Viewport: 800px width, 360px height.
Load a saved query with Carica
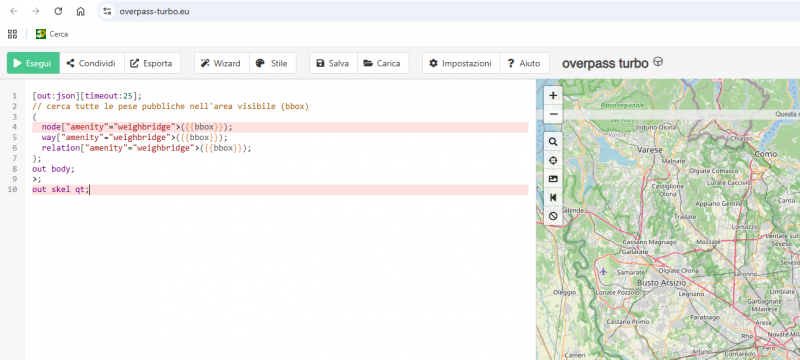point(383,63)
